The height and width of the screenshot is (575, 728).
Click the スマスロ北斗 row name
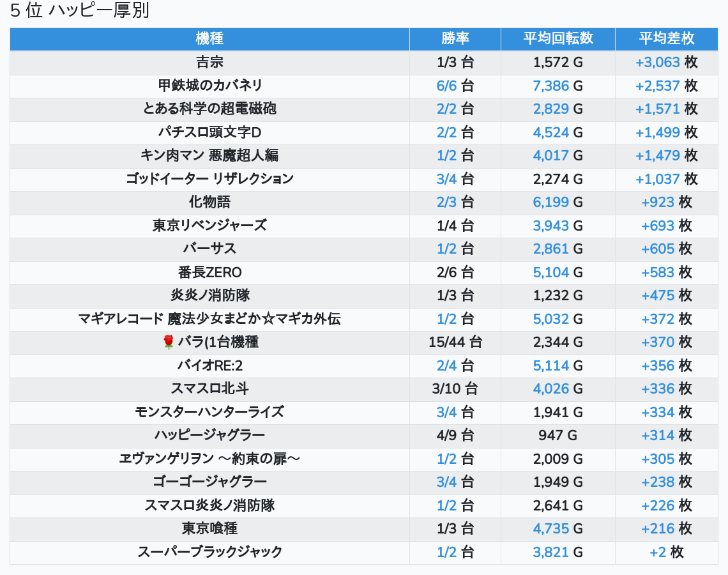pyautogui.click(x=209, y=388)
